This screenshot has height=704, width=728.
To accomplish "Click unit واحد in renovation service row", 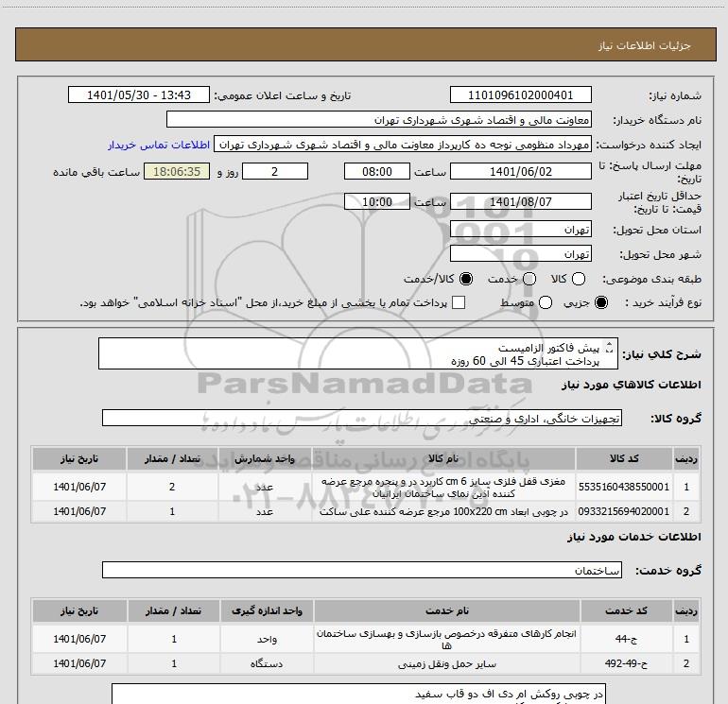I will point(267,639).
